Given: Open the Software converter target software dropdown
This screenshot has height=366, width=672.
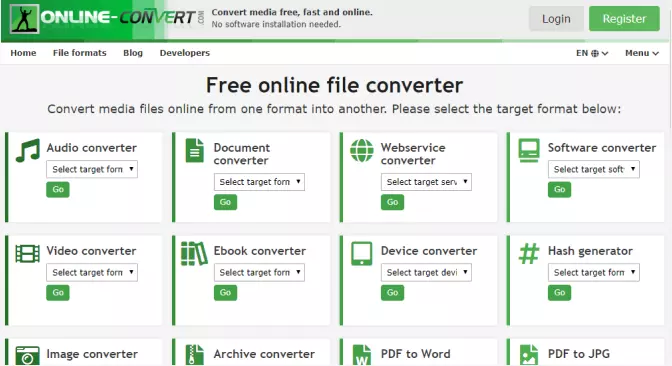Looking at the screenshot, I should pyautogui.click(x=594, y=169).
